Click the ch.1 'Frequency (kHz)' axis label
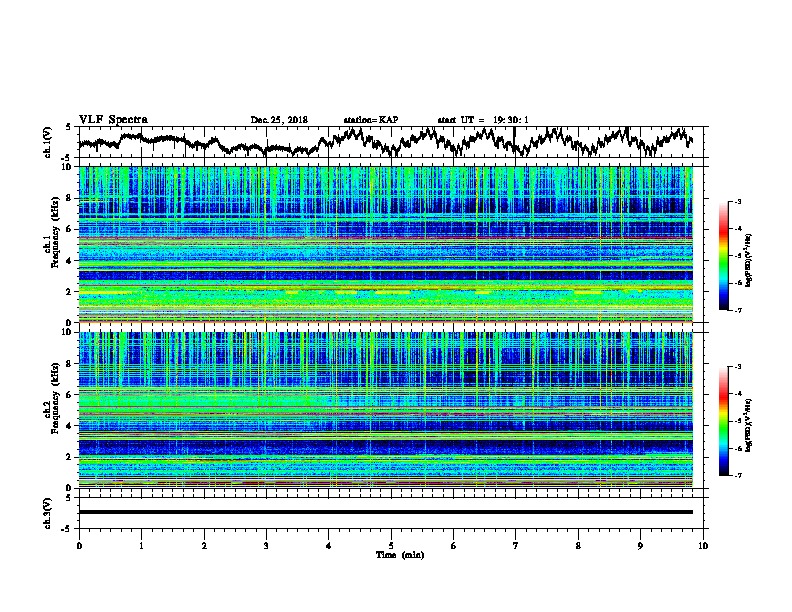The image size is (792, 612). (x=55, y=232)
